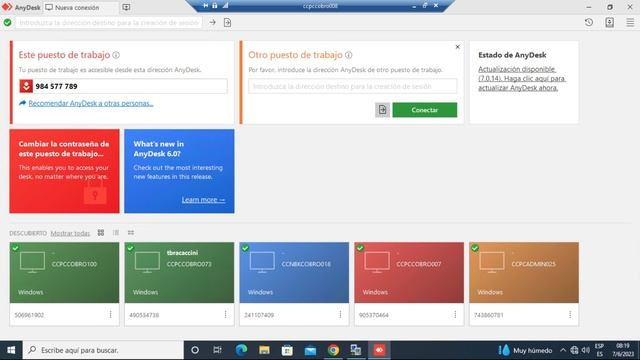Open the hamburger main menu
Screen dimensions: 640x360
pos(630,22)
